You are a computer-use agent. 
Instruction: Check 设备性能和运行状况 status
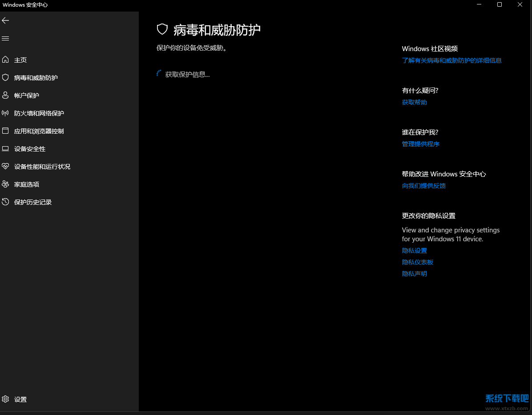tap(42, 166)
